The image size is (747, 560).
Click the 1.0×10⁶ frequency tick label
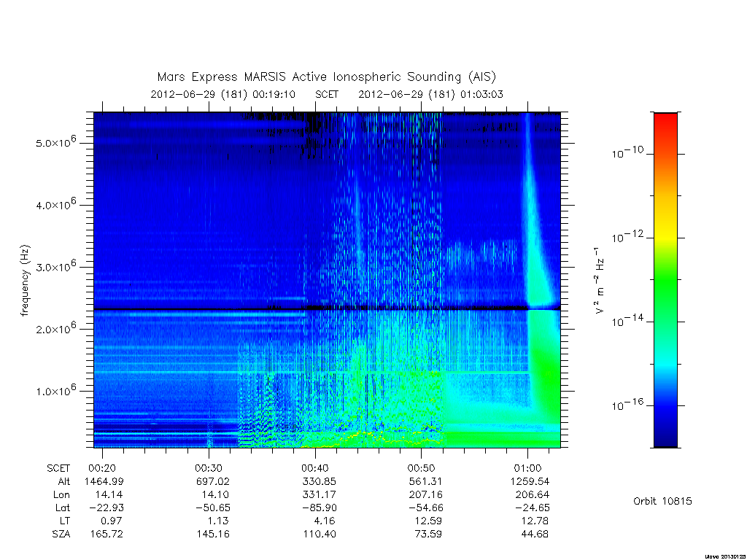[55, 390]
